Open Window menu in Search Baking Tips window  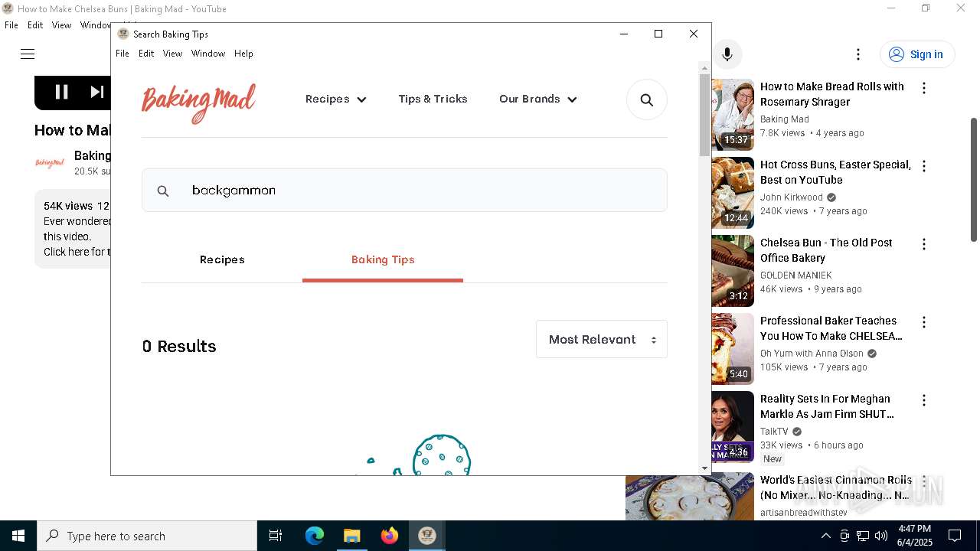tap(208, 54)
